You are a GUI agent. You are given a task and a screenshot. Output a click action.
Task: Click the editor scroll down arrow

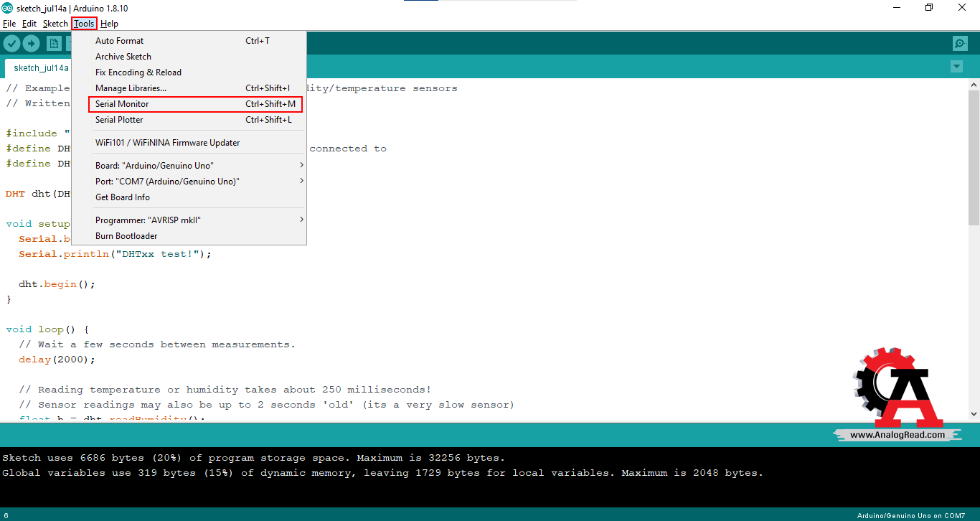[x=974, y=414]
